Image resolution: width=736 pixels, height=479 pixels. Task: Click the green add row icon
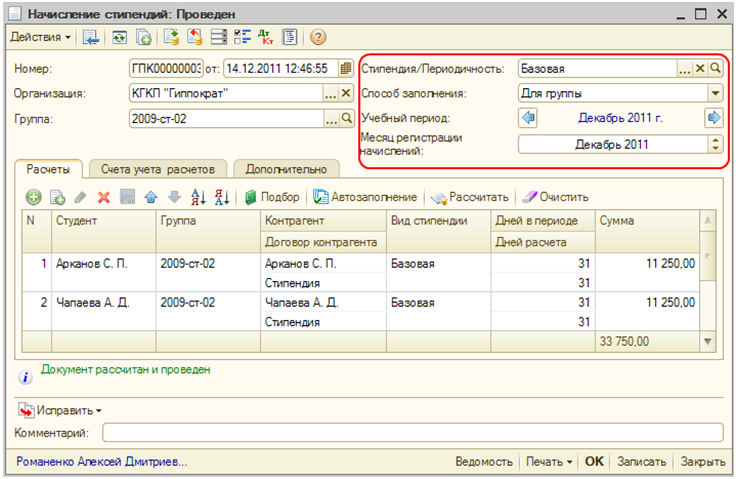(x=33, y=197)
